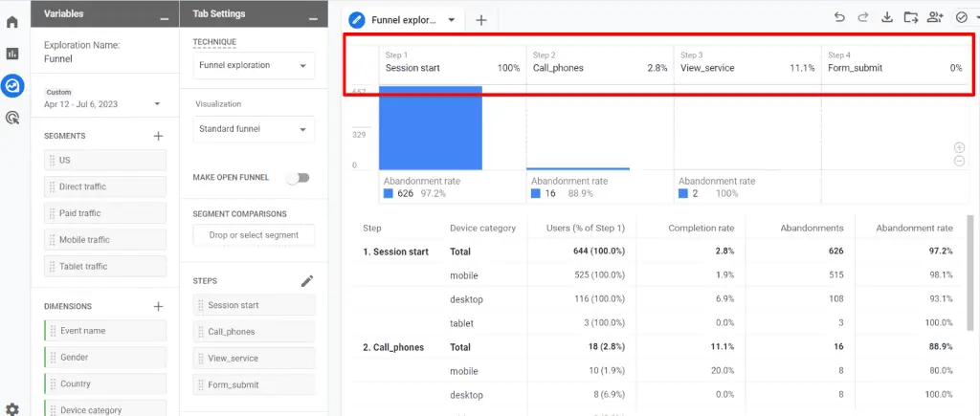Expand the Funnel exploration technique dropdown
Image resolution: width=980 pixels, height=416 pixels.
tap(254, 66)
